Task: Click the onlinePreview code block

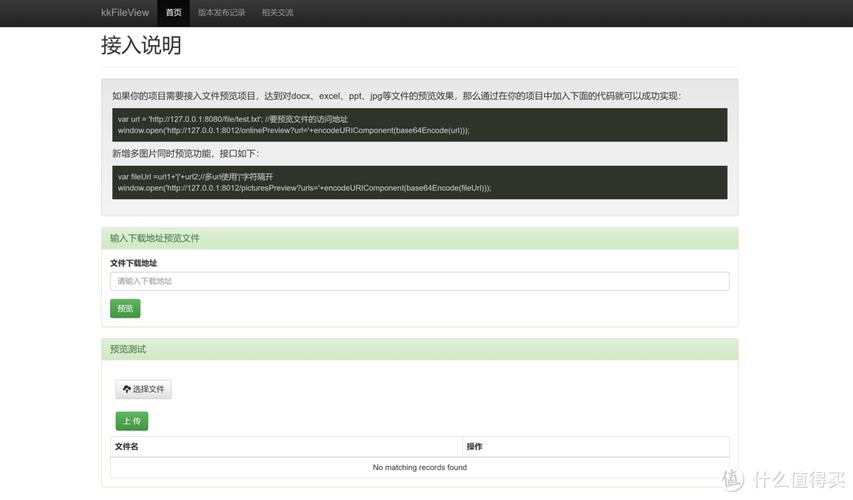Action: point(419,125)
